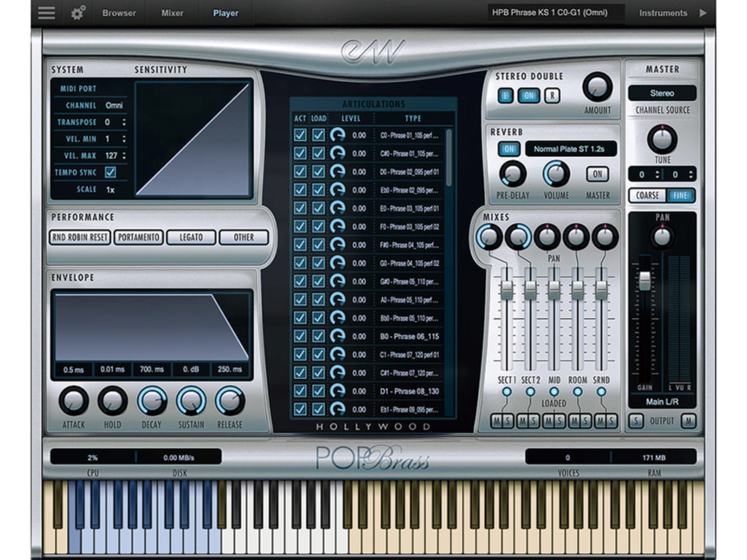747x560 pixels.
Task: Click the RND ROBIN RESET button
Action: (x=80, y=237)
